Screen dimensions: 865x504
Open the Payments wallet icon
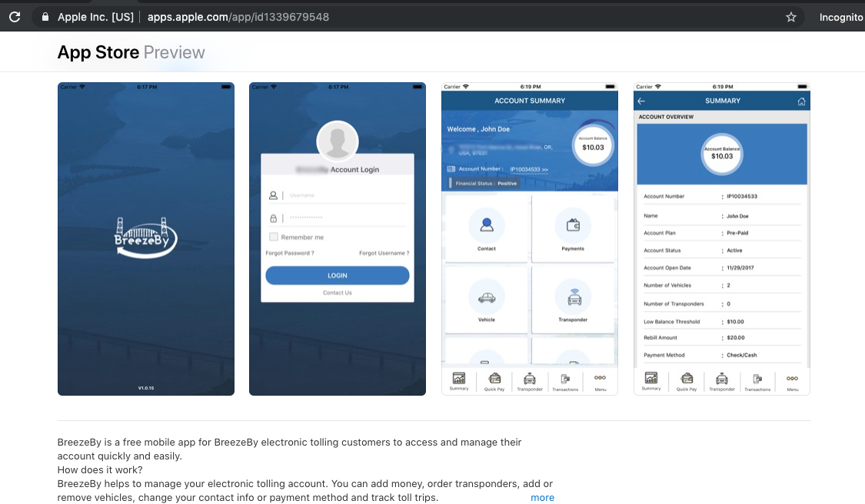point(573,225)
